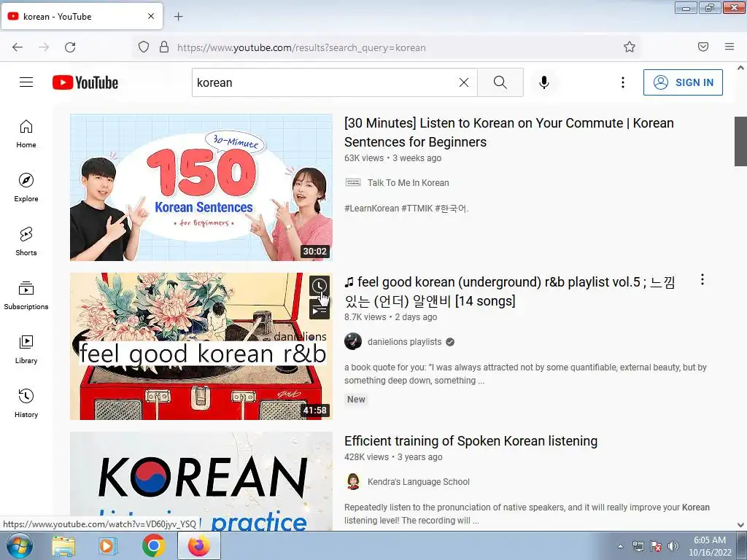
Task: View site security padlock info
Action: pyautogui.click(x=164, y=47)
